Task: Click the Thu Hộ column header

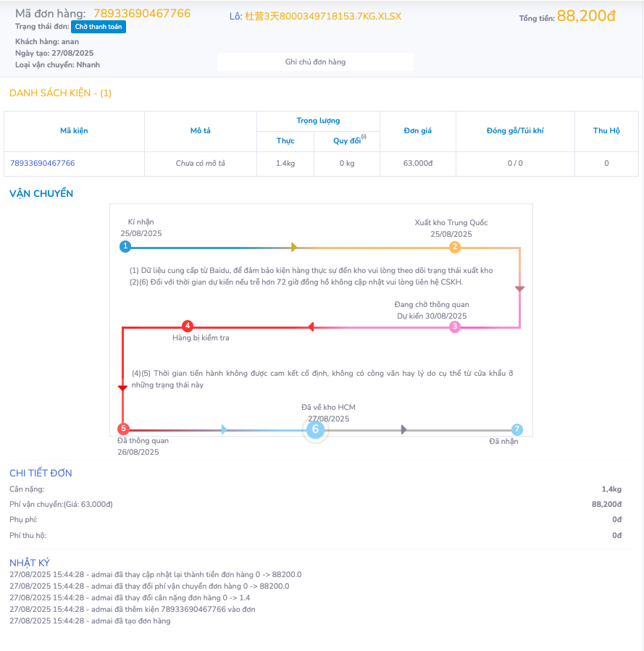Action: coord(606,131)
